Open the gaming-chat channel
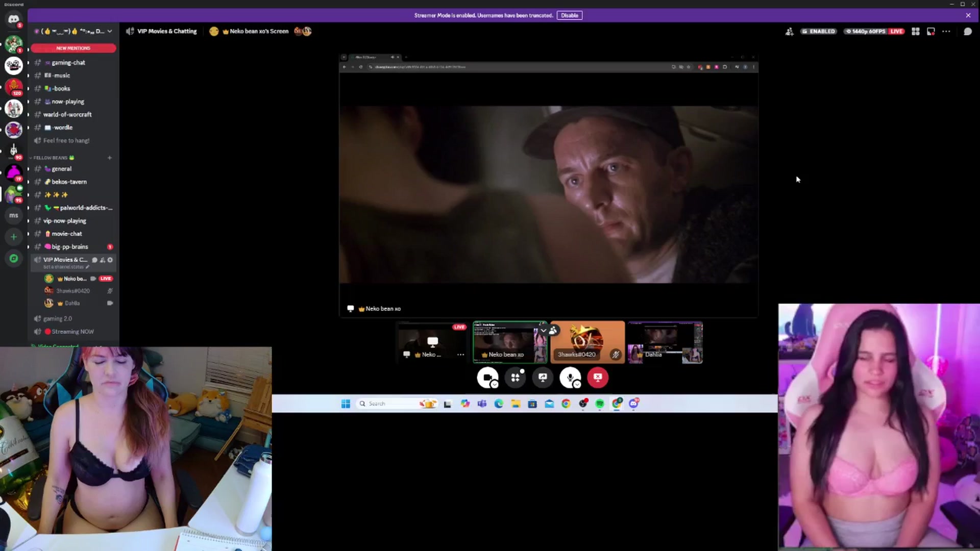Viewport: 980px width, 551px height. pyautogui.click(x=73, y=63)
